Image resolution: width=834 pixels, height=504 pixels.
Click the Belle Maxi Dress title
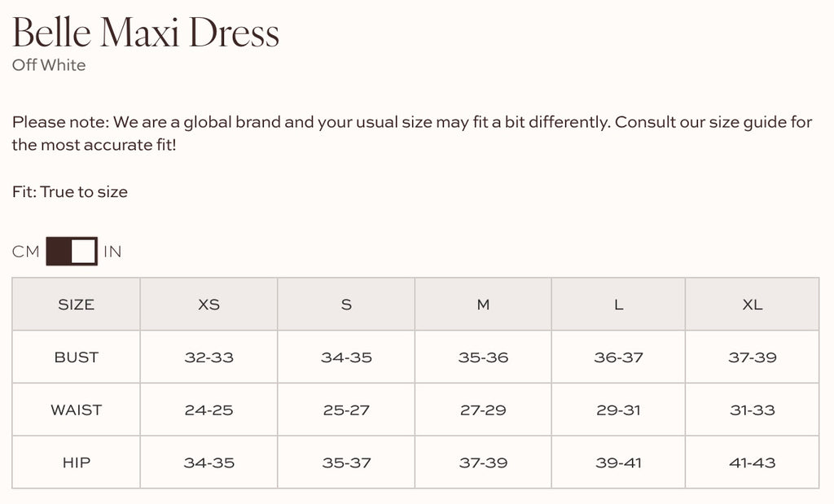tap(145, 33)
